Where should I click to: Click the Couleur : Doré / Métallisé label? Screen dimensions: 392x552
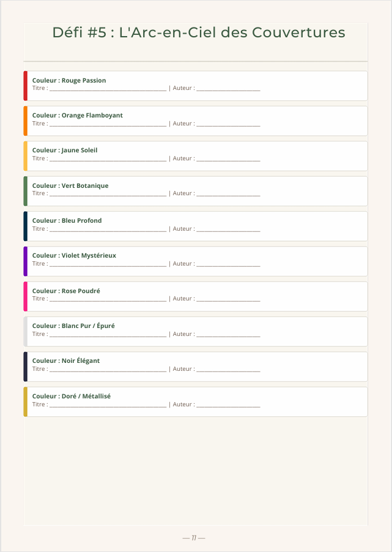72,396
